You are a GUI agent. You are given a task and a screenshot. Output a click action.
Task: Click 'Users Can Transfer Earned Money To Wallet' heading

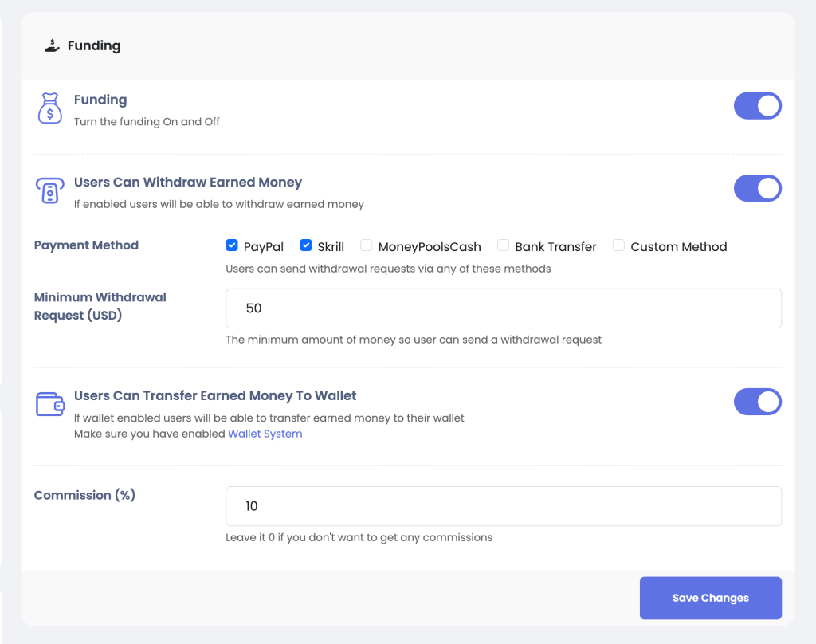pos(215,395)
